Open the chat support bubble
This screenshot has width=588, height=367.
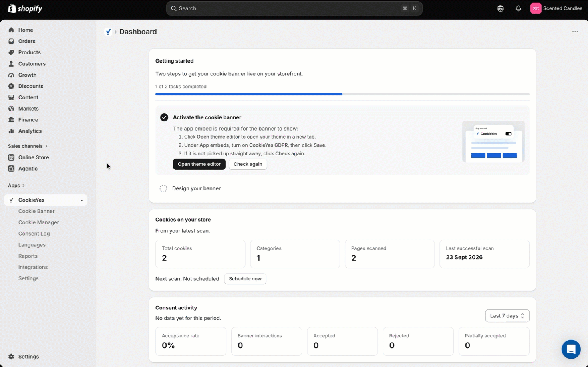571,349
